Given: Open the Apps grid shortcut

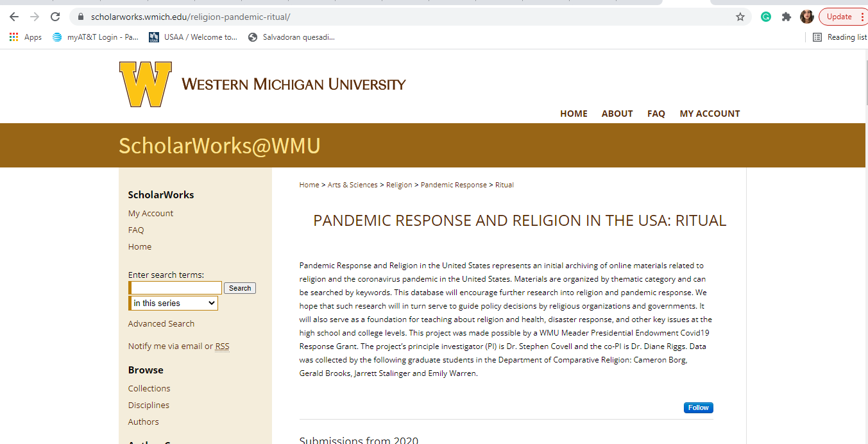Looking at the screenshot, I should (26, 37).
